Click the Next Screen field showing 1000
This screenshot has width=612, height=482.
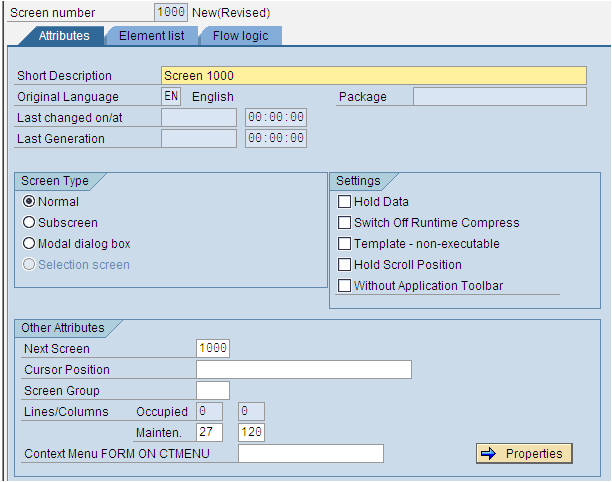coord(213,348)
